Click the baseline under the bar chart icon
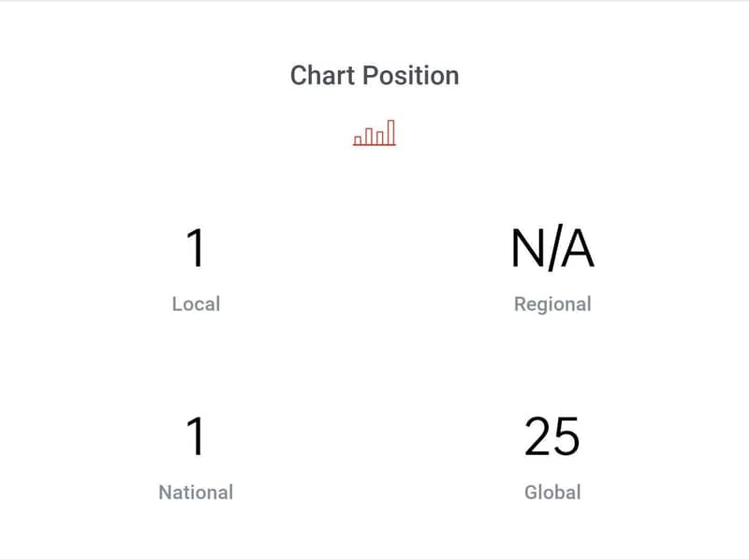 [x=374, y=144]
